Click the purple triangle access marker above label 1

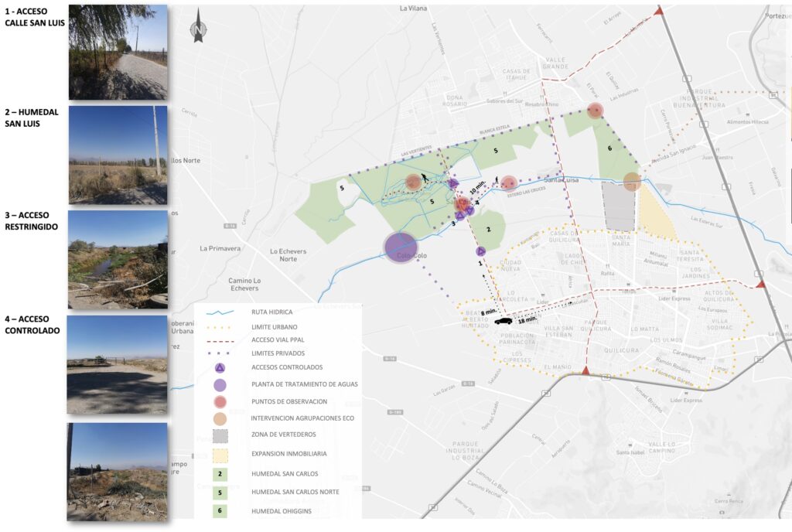pos(480,251)
